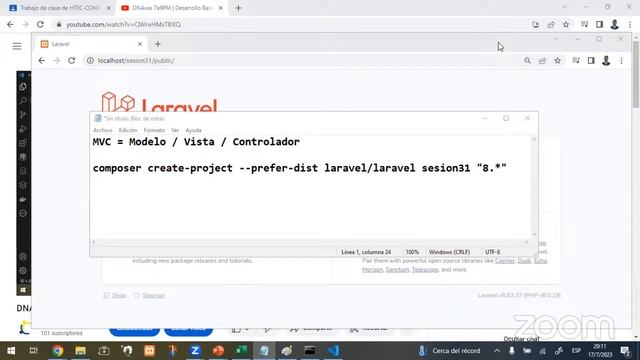Bookmark the YouTube page with the star
Image resolution: width=640 pixels, height=360 pixels.
(566, 24)
